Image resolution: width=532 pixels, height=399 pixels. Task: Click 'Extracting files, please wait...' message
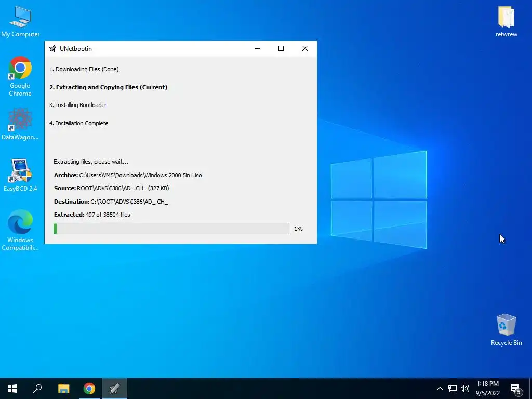[x=91, y=162]
